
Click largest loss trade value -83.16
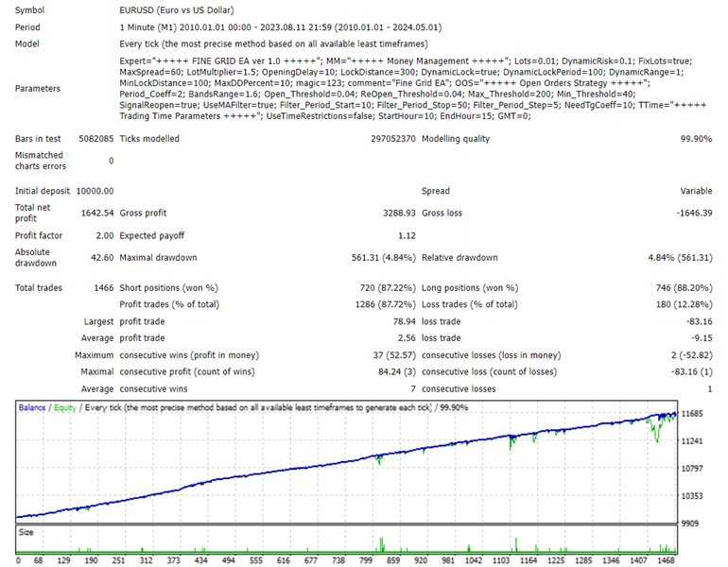[x=700, y=321]
